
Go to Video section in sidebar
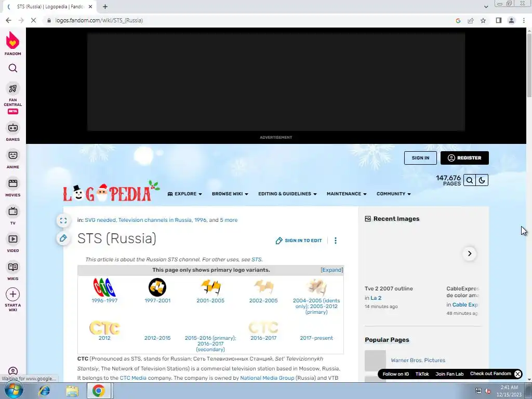point(13,243)
